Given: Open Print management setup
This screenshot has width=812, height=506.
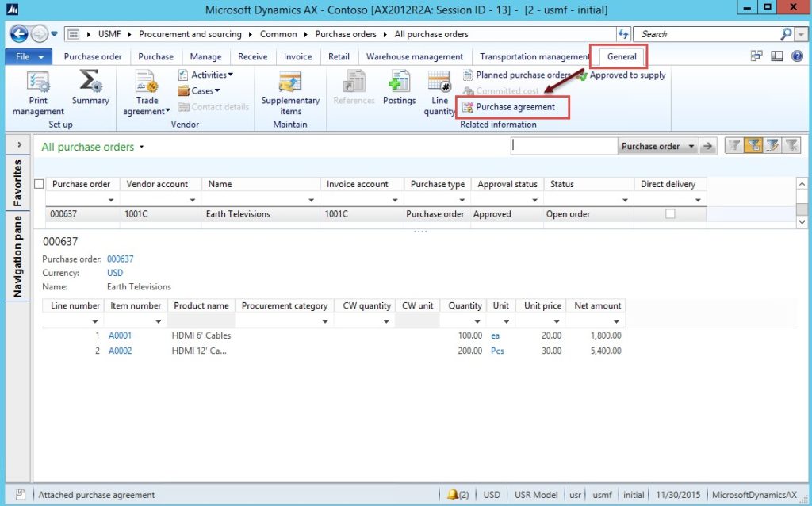Looking at the screenshot, I should 38,94.
